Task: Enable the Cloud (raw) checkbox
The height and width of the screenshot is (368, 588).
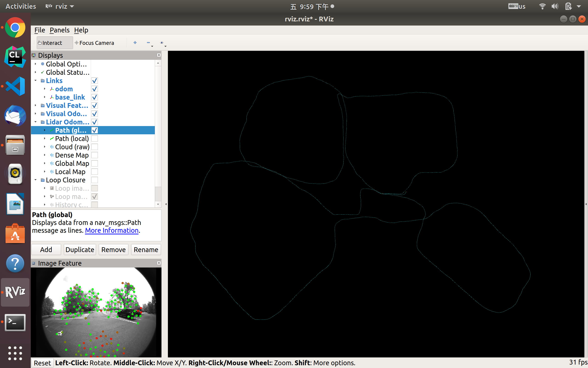Action: pos(95,147)
